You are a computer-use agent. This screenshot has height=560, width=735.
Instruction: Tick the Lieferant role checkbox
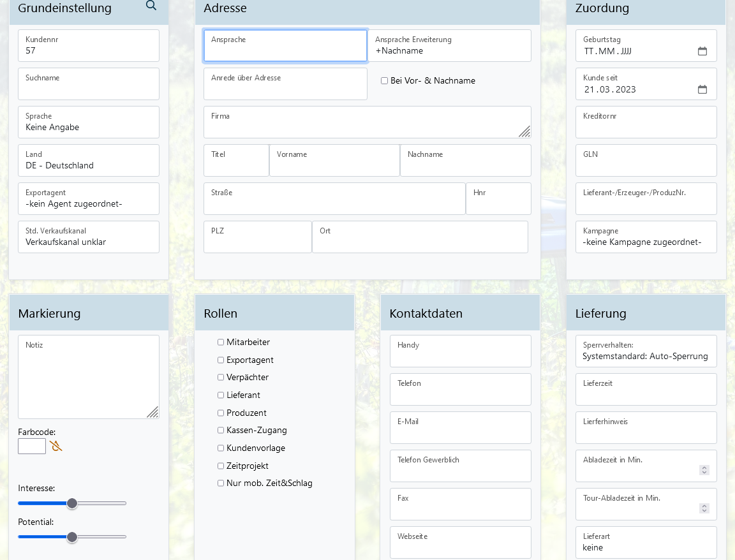(x=221, y=395)
